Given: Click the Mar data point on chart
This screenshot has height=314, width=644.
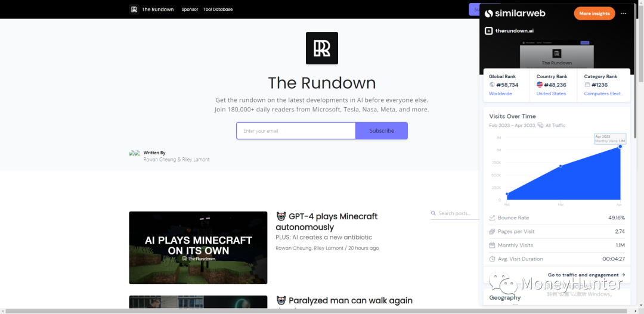Looking at the screenshot, I should [561, 166].
